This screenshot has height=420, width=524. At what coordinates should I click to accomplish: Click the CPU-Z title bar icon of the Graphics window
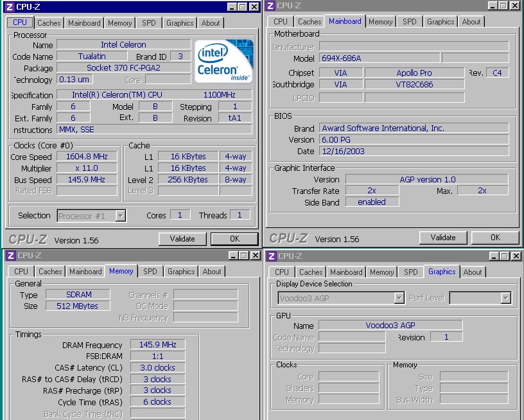(x=271, y=256)
